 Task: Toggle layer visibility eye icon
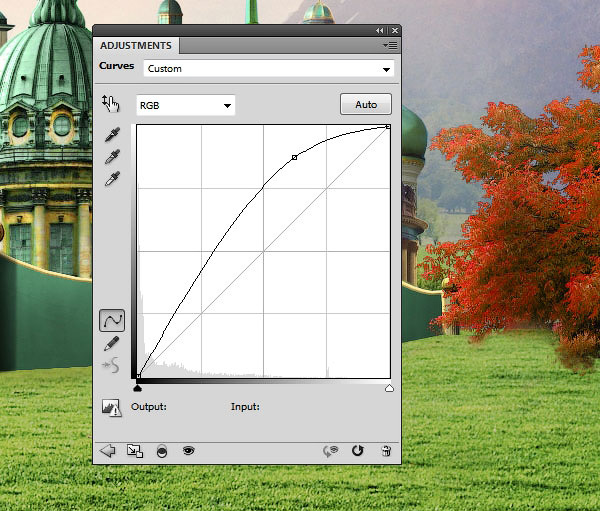(187, 451)
